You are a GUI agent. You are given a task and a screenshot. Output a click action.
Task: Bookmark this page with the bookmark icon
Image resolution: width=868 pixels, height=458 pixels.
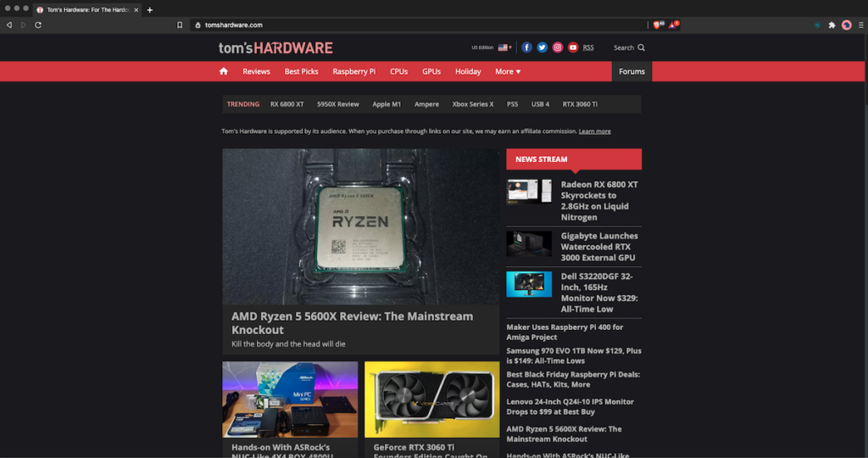click(x=180, y=25)
